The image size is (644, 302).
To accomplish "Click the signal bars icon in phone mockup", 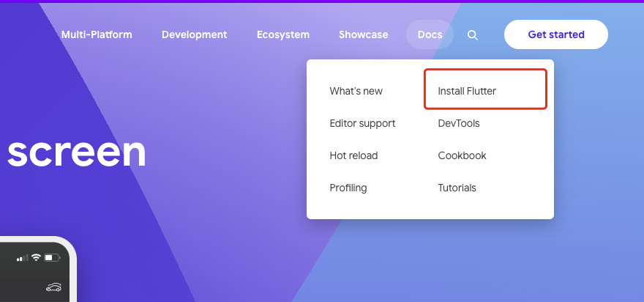I will point(23,258).
